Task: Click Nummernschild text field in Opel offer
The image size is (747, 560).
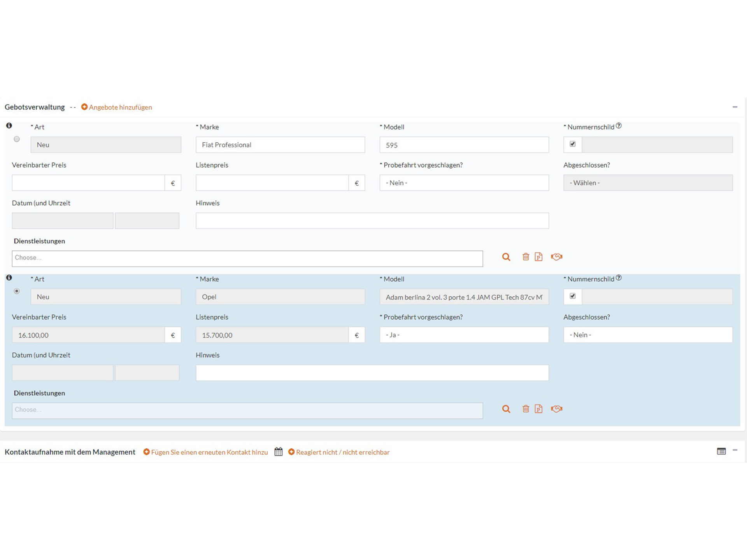Action: 657,297
